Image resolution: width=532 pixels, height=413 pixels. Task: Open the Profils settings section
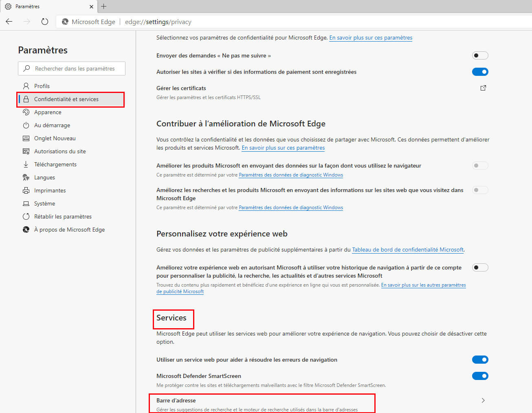coord(72,86)
